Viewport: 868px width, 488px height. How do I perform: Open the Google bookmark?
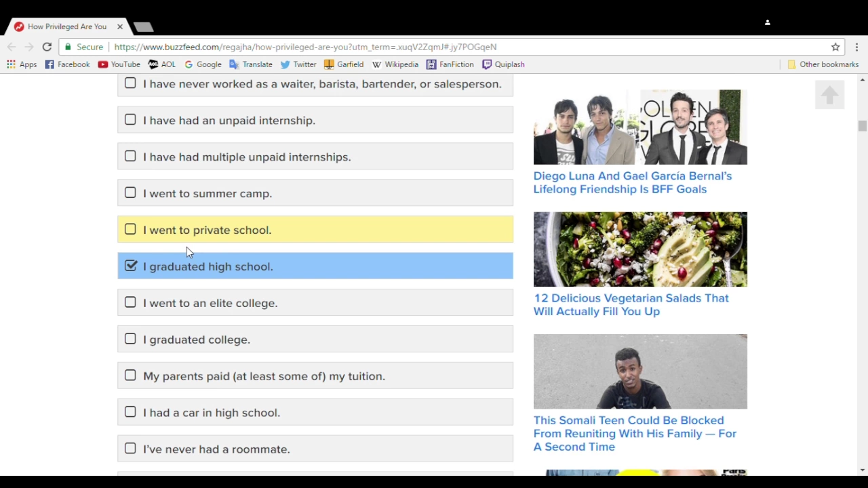pos(203,64)
